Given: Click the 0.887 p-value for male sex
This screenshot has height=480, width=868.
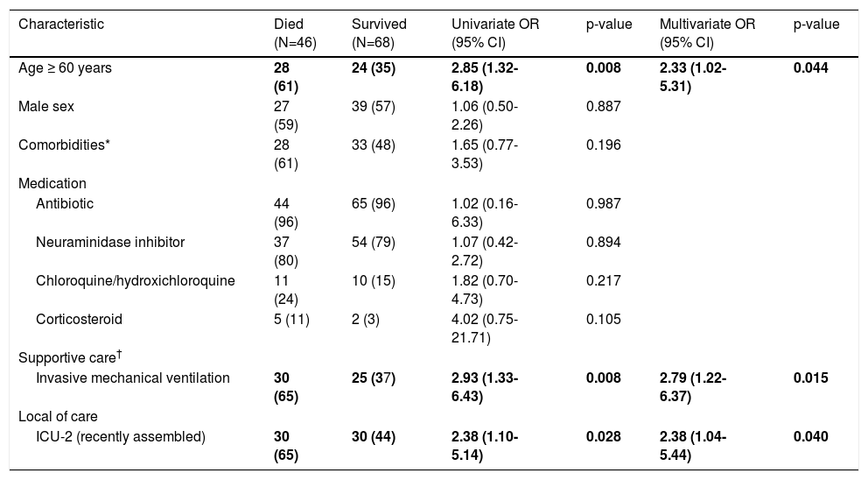Looking at the screenshot, I should [603, 106].
